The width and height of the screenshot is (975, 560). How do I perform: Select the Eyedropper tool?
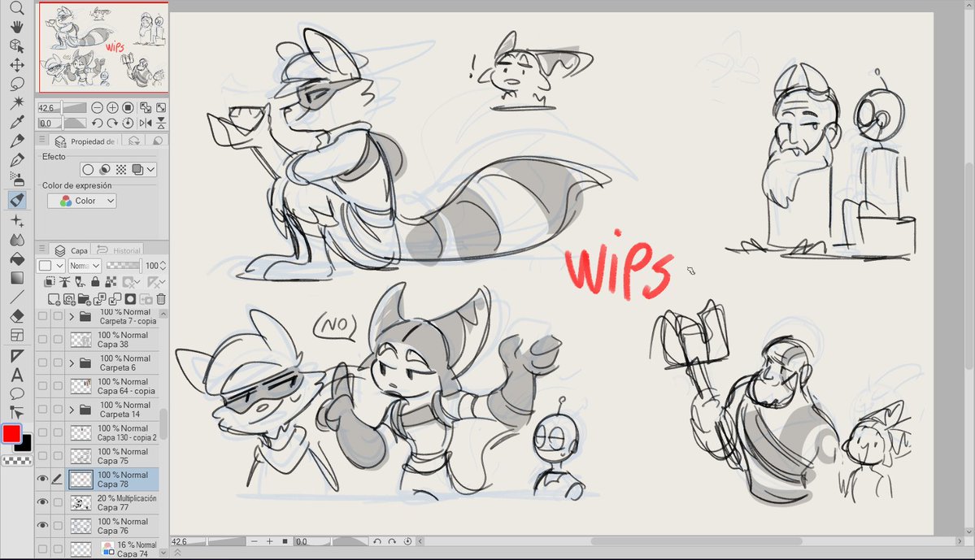(17, 122)
